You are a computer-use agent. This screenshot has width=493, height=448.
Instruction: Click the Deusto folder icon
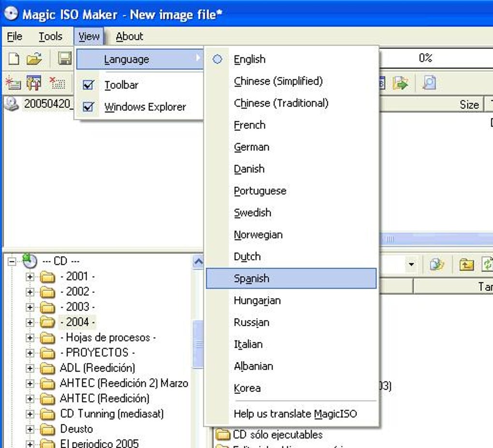tap(47, 429)
